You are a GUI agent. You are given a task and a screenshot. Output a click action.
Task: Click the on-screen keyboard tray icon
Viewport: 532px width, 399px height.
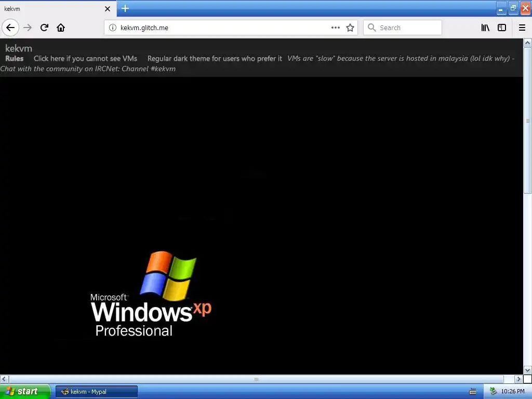473,392
